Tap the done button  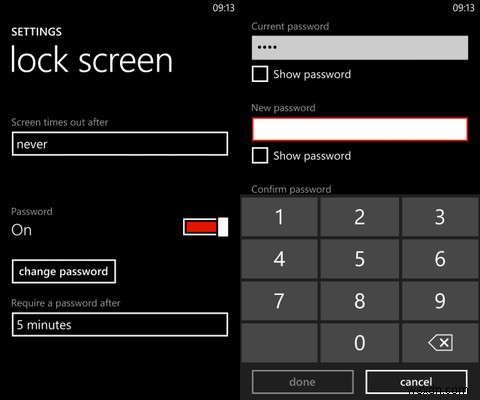click(x=303, y=382)
